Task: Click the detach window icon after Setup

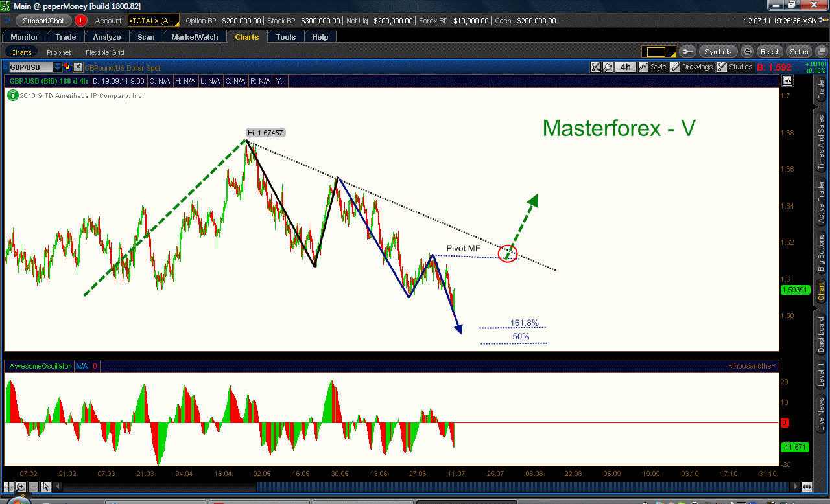Action: (820, 52)
